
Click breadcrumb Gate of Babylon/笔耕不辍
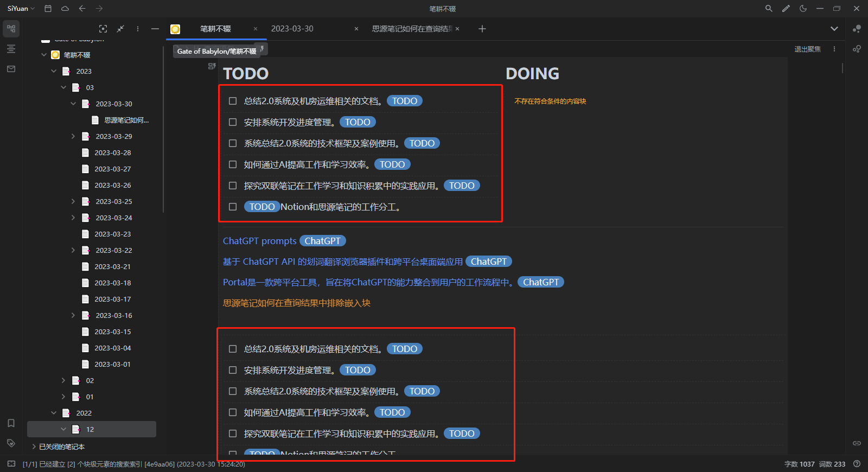point(217,51)
